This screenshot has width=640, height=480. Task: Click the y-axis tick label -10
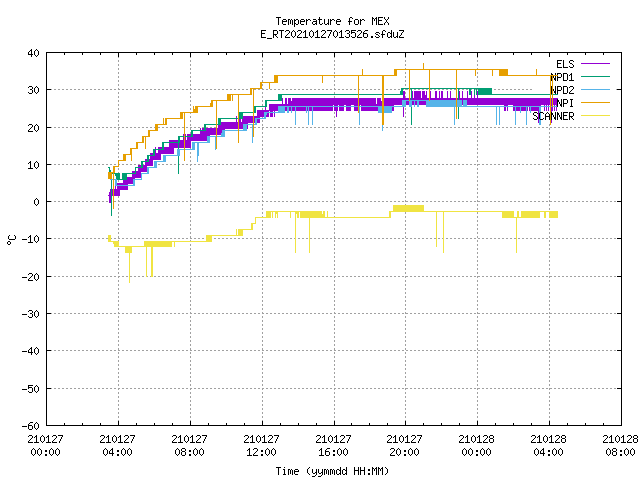31,239
